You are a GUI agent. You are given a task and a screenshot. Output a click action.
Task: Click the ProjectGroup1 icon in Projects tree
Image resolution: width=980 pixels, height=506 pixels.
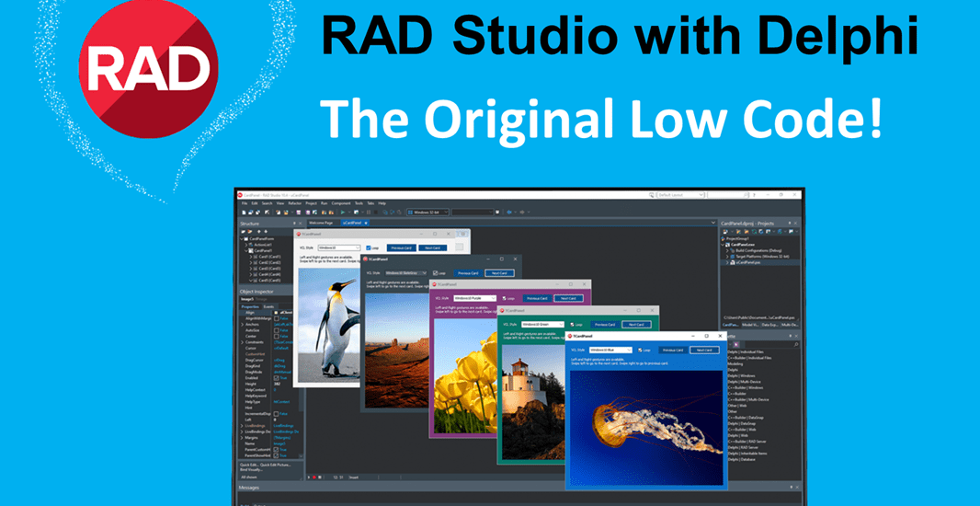tap(724, 238)
